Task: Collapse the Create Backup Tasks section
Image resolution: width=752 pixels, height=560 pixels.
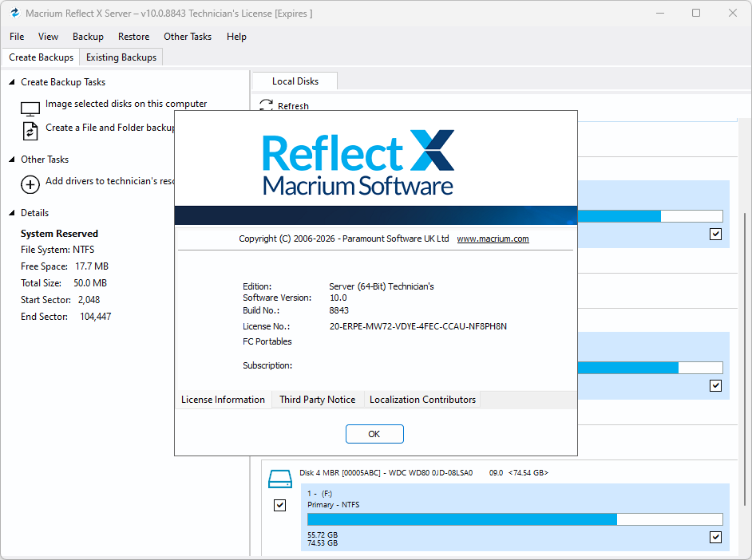Action: click(12, 82)
